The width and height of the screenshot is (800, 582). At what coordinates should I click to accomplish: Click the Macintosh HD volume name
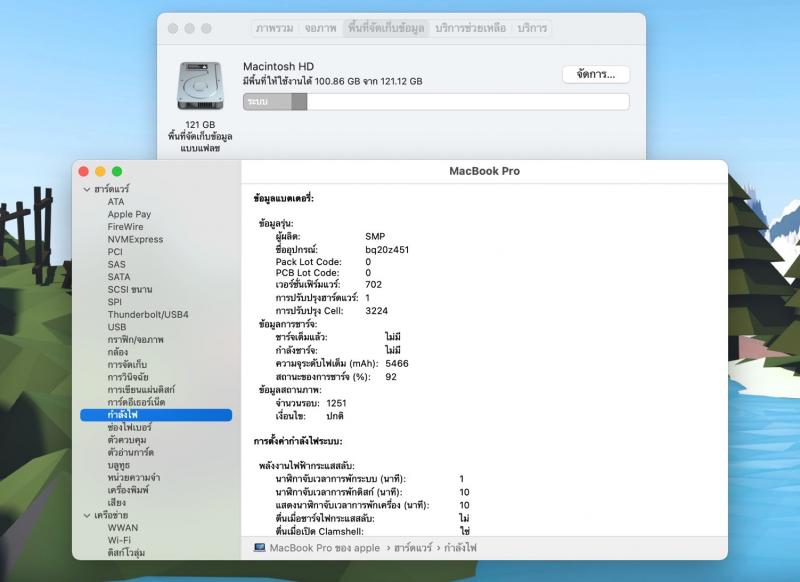coord(279,66)
